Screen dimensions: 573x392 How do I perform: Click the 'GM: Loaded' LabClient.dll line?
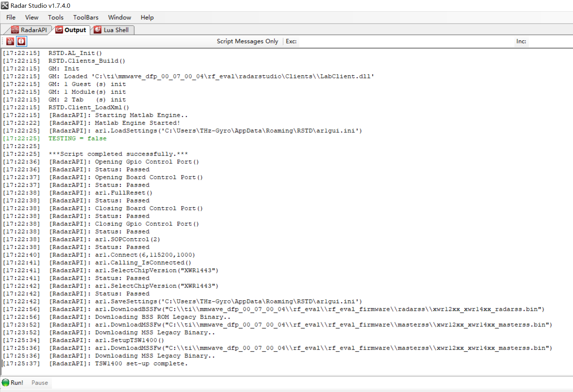(211, 76)
